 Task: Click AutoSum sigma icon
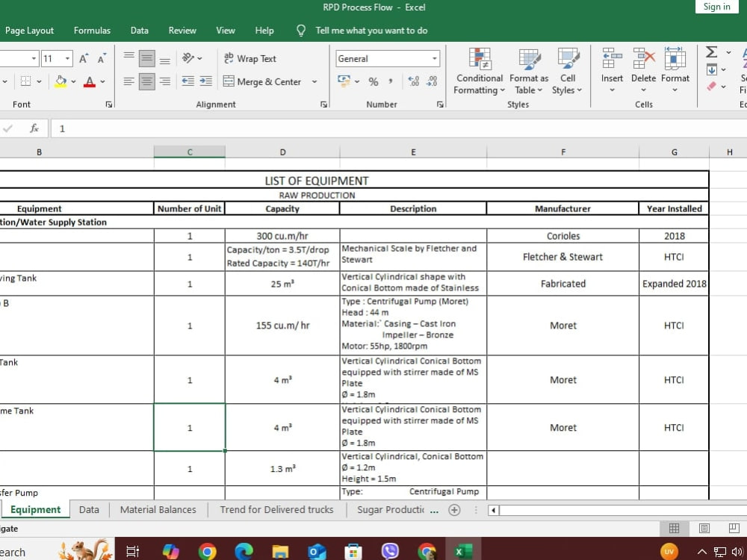pyautogui.click(x=711, y=52)
